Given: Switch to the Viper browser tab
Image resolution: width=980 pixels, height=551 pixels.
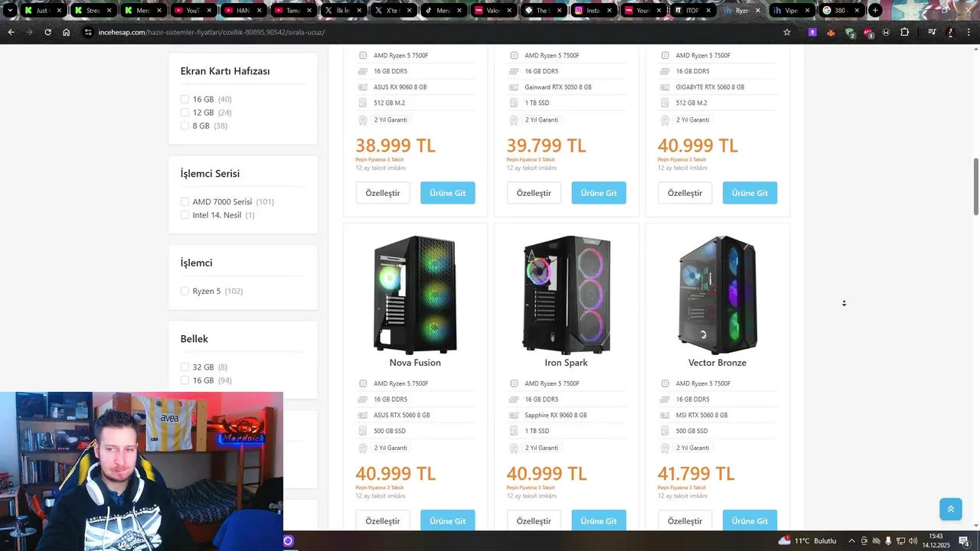Looking at the screenshot, I should [791, 11].
